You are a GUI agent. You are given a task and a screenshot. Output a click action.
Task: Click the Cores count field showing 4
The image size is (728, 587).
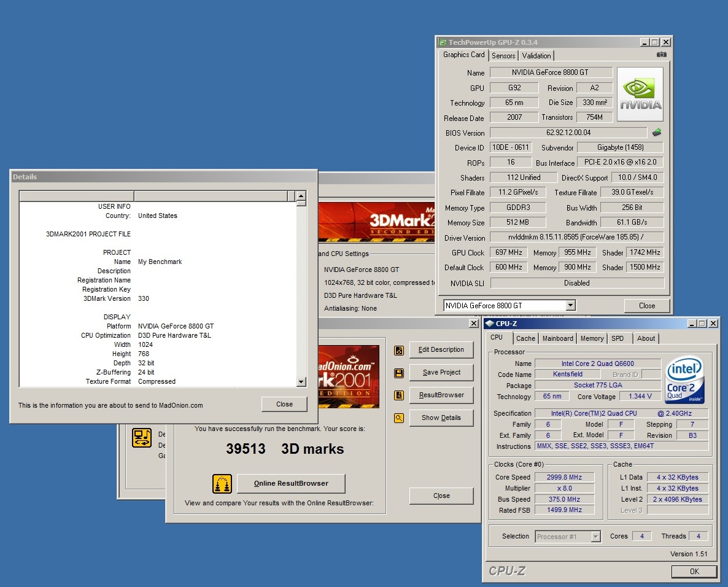point(641,537)
